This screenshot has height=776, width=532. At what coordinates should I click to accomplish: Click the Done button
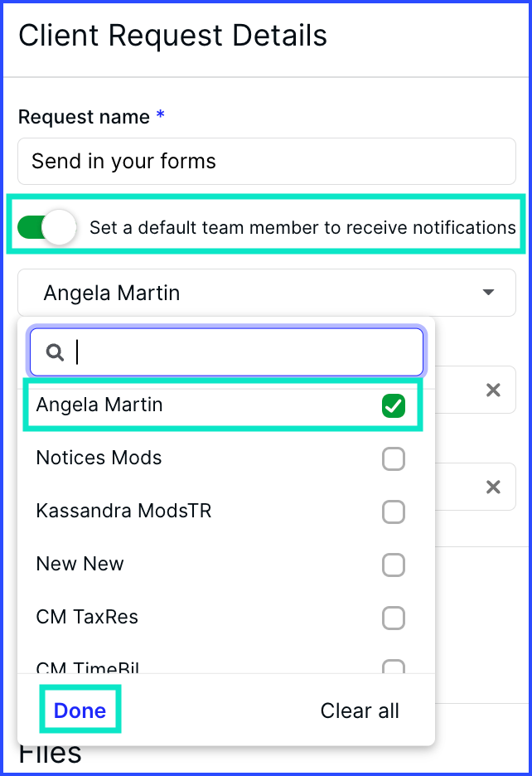pyautogui.click(x=80, y=711)
